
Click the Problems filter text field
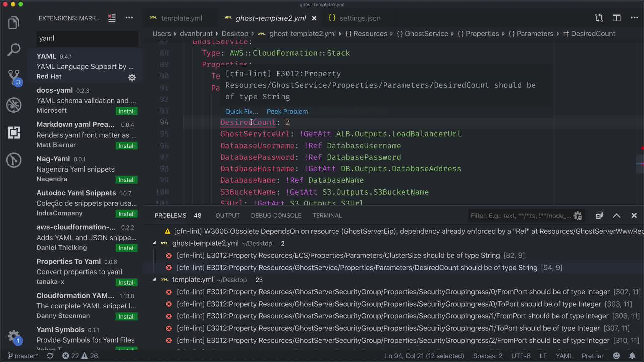pyautogui.click(x=520, y=216)
